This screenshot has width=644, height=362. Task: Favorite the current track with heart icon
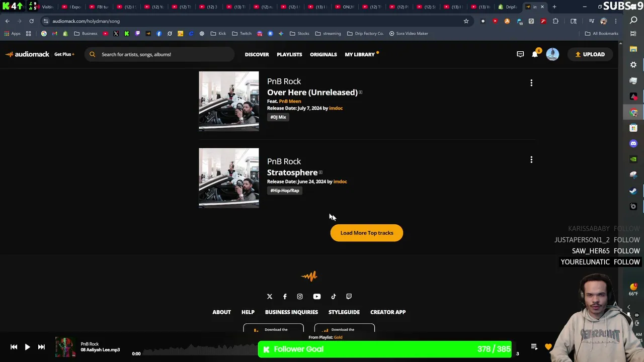pos(548,347)
